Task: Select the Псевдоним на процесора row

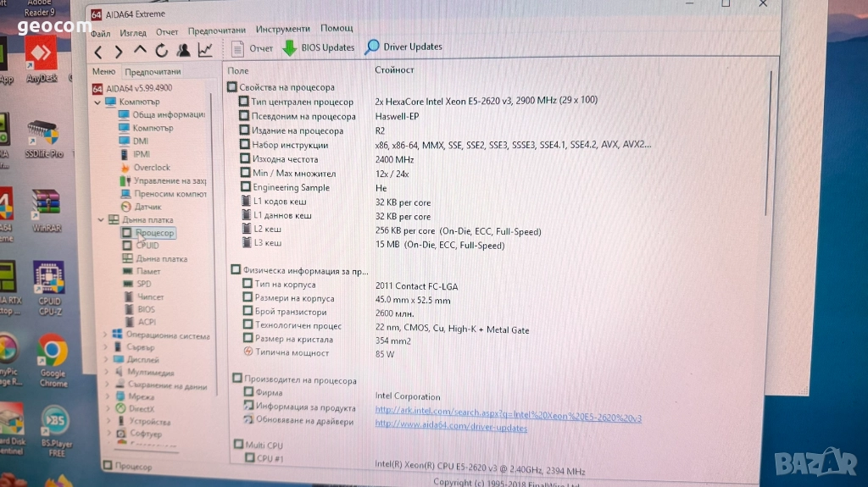Action: coord(329,116)
